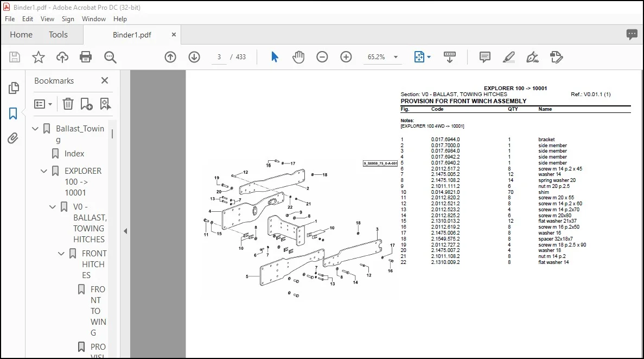The width and height of the screenshot is (644, 359).
Task: Add file to starred favorites
Action: (38, 57)
